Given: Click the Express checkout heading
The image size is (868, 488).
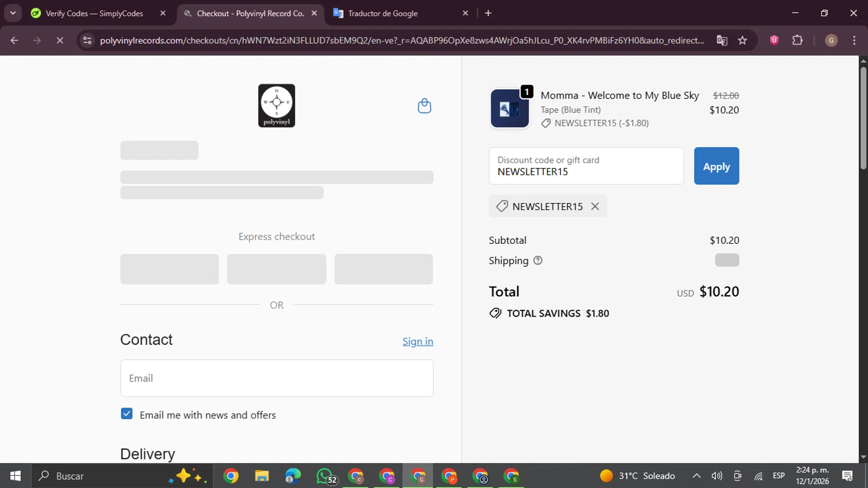Looking at the screenshot, I should tap(277, 236).
